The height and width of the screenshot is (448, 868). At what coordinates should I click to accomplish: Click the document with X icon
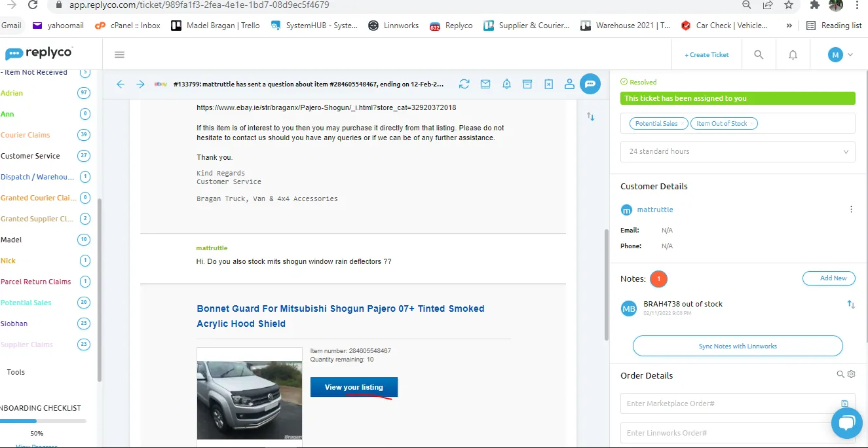point(549,84)
